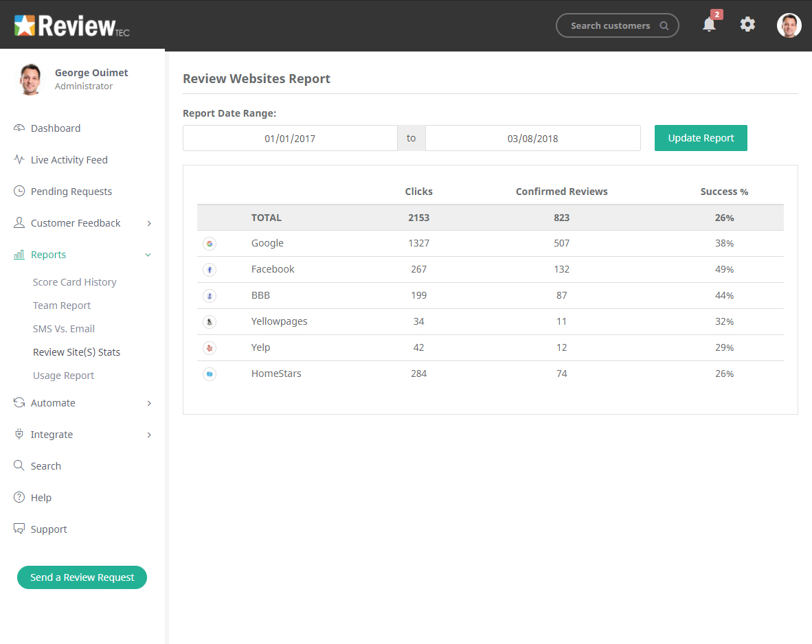The width and height of the screenshot is (812, 644).
Task: Click the Support menu label
Action: point(49,529)
